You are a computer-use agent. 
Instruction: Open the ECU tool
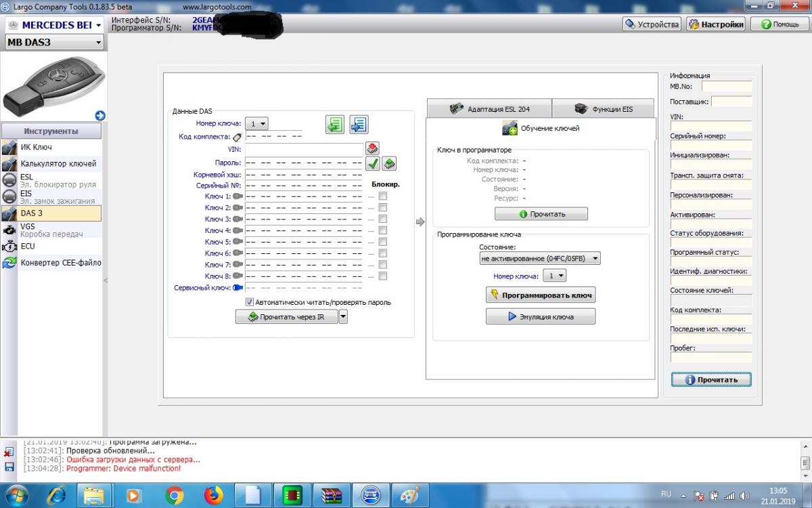51,246
